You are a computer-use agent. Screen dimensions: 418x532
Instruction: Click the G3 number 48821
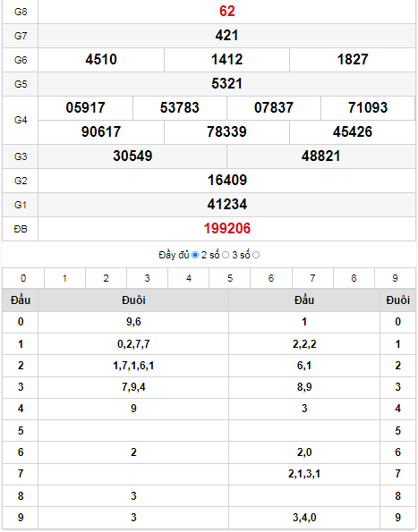point(321,156)
